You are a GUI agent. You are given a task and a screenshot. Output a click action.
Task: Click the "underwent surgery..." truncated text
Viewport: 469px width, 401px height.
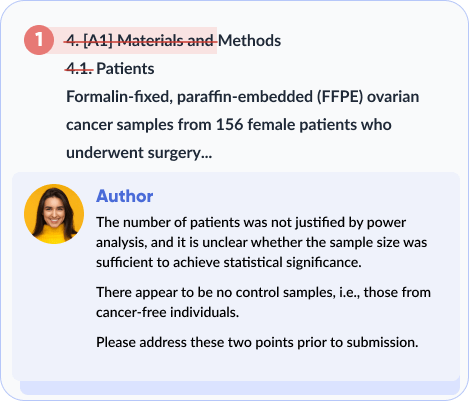[139, 153]
